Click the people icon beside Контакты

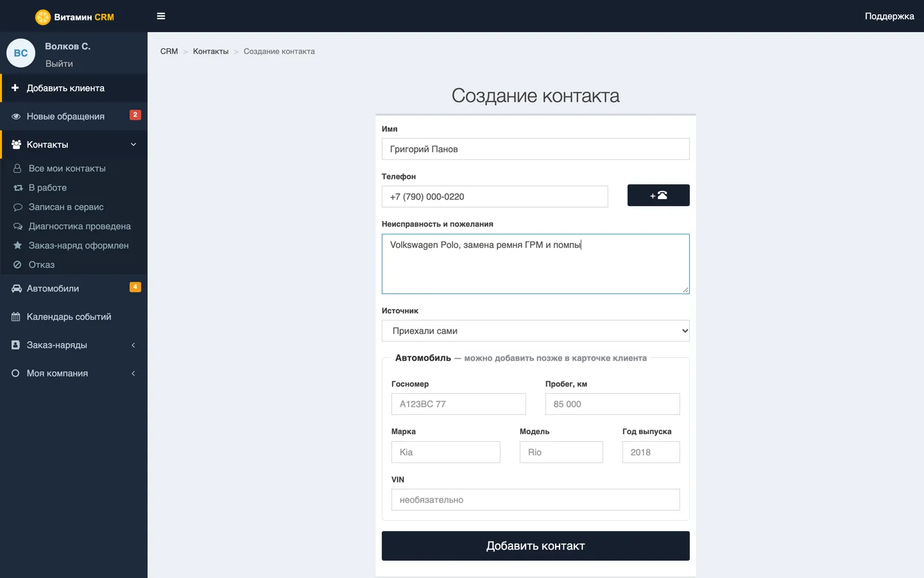17,144
